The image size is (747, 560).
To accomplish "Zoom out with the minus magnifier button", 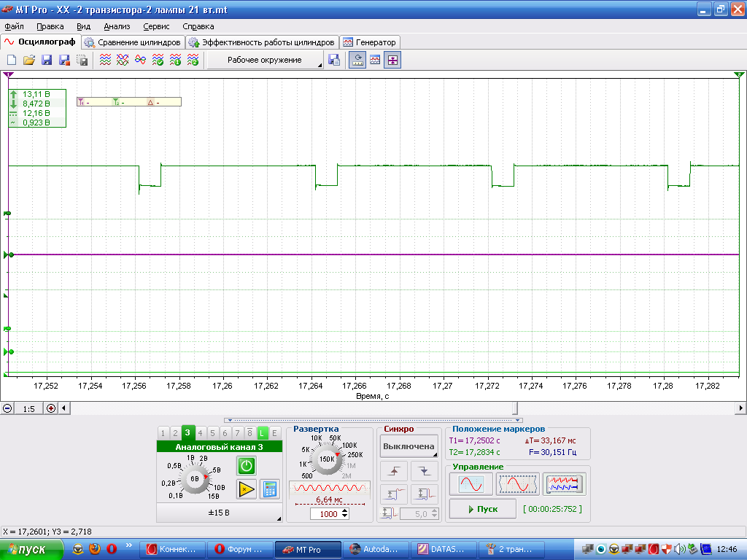I will coord(7,408).
